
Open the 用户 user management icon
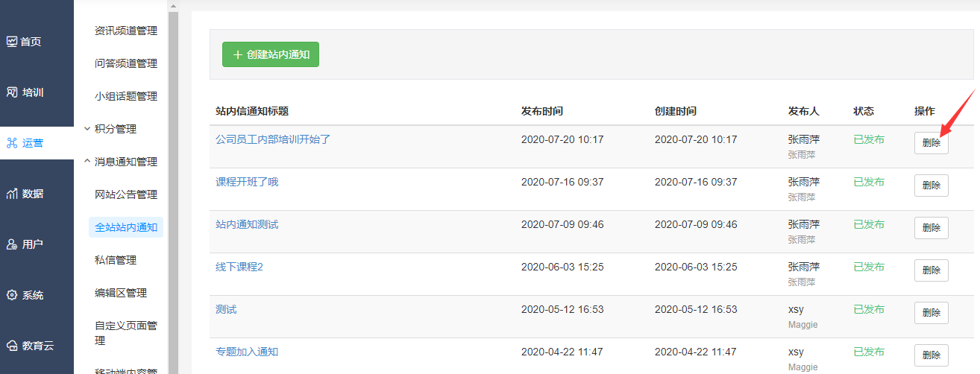(12, 244)
